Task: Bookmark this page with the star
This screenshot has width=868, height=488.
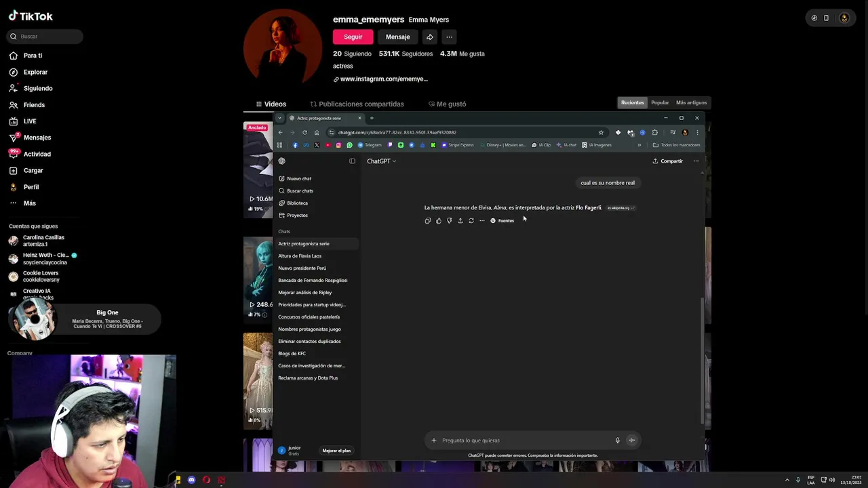Action: [601, 133]
